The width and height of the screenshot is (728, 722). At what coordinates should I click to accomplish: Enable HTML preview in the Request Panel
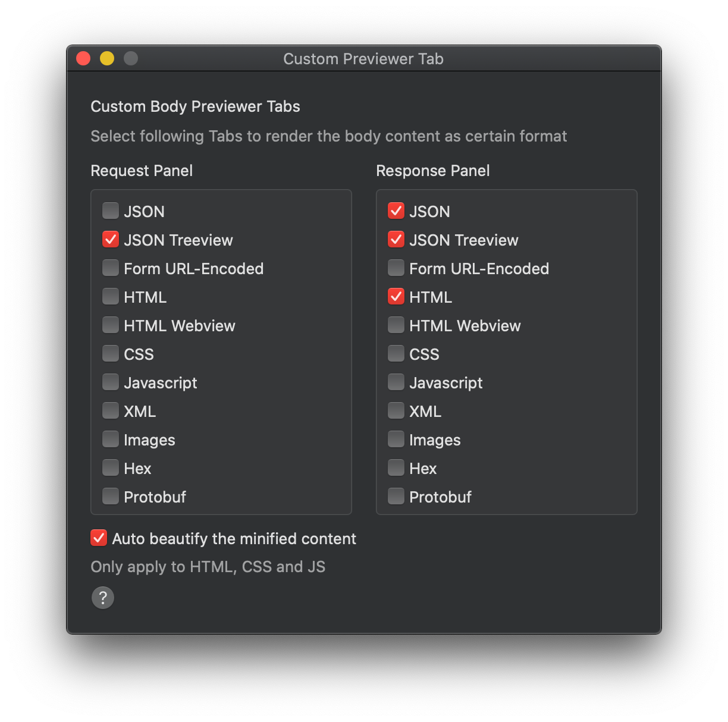point(111,296)
